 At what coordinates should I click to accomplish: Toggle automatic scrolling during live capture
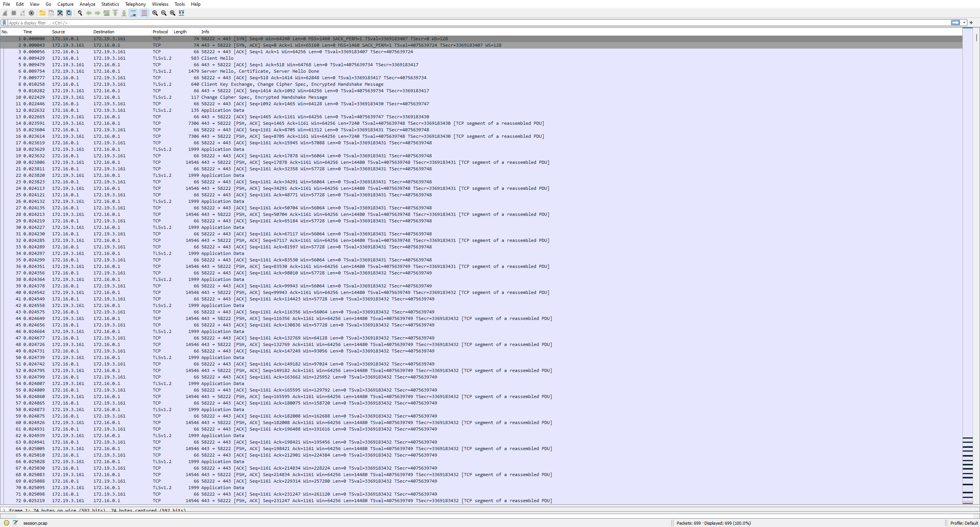(133, 13)
